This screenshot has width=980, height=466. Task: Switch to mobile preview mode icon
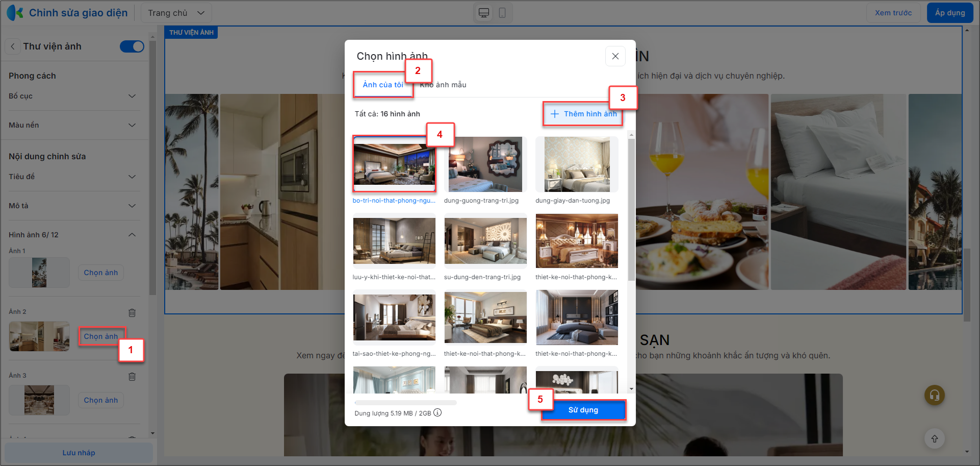pyautogui.click(x=502, y=13)
